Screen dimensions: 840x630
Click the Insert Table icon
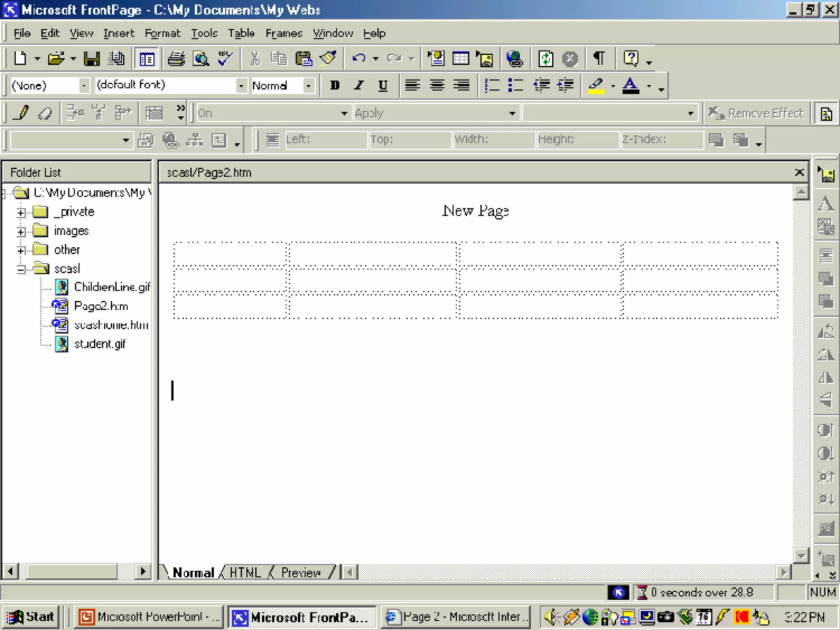click(461, 59)
